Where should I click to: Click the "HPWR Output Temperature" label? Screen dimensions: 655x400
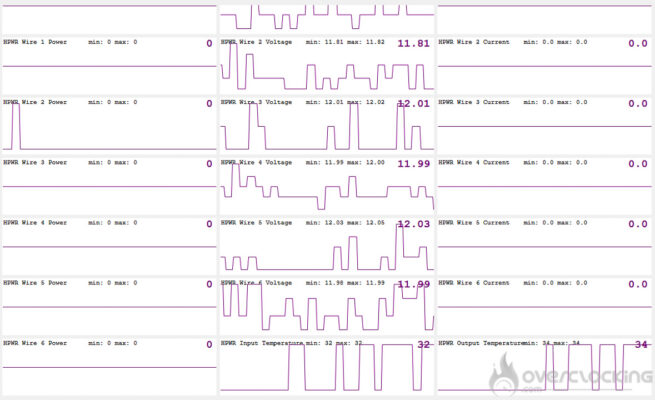click(480, 343)
